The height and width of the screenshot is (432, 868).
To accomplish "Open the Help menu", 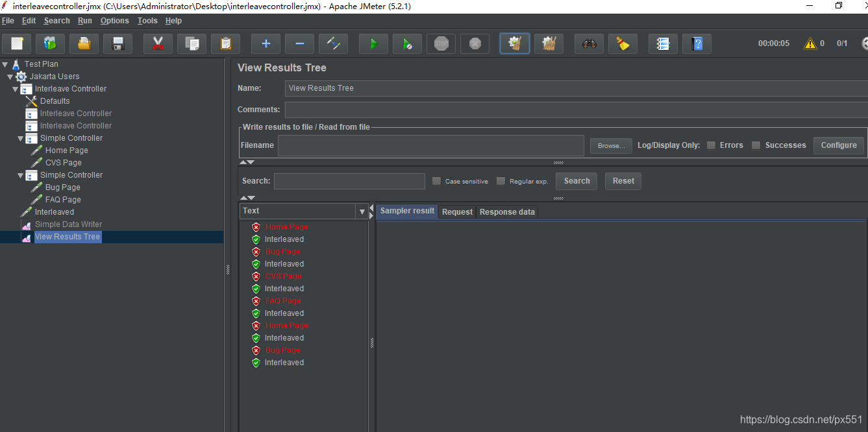I will pyautogui.click(x=173, y=21).
